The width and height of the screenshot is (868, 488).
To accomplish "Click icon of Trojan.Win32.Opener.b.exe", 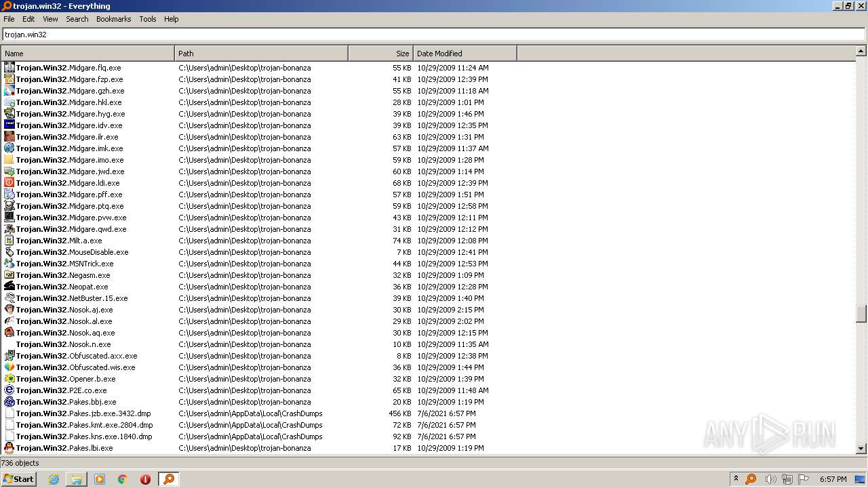I will click(9, 379).
